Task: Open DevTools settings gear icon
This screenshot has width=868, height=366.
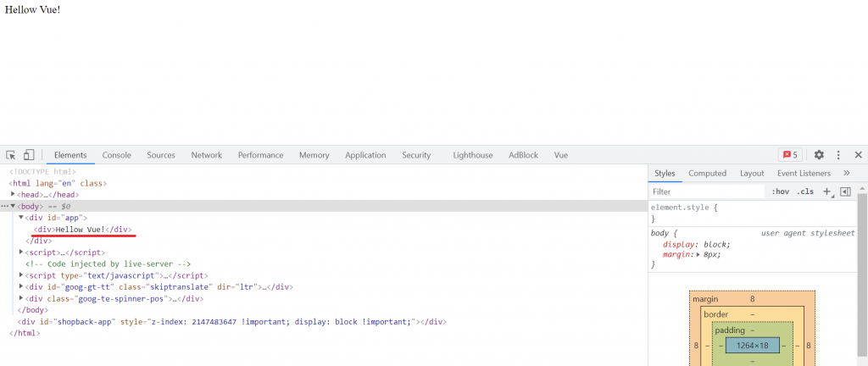Action: [x=820, y=155]
